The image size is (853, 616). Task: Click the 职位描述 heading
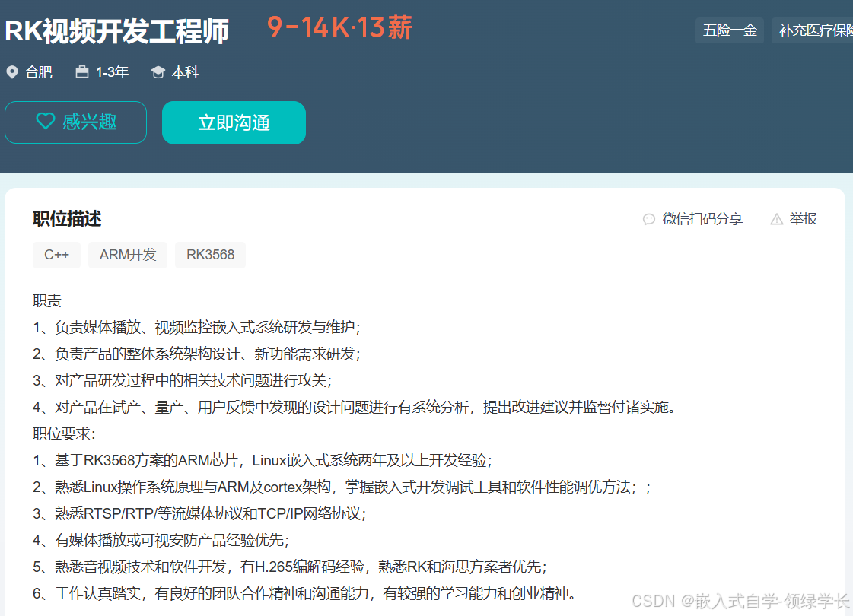tap(67, 219)
